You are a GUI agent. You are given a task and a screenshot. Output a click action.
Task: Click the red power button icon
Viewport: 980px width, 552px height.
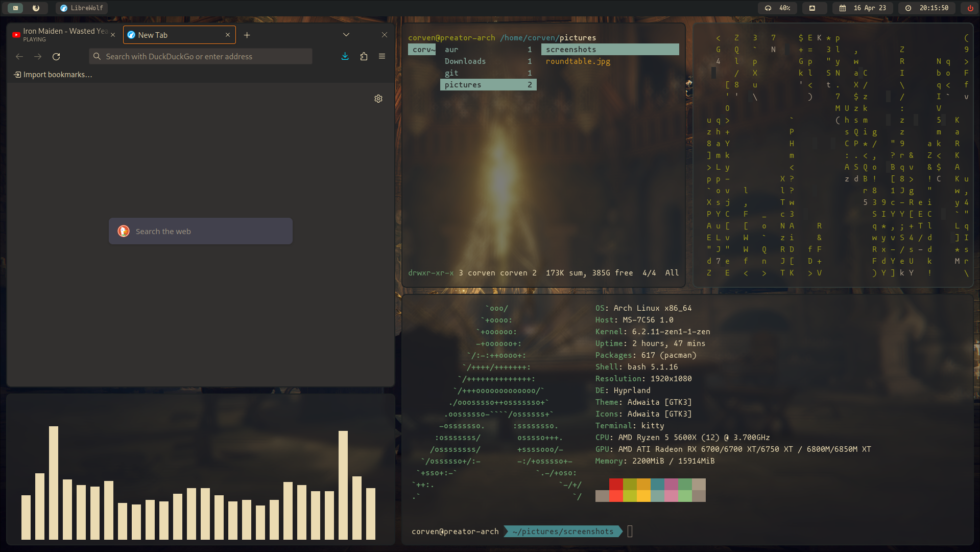click(970, 8)
